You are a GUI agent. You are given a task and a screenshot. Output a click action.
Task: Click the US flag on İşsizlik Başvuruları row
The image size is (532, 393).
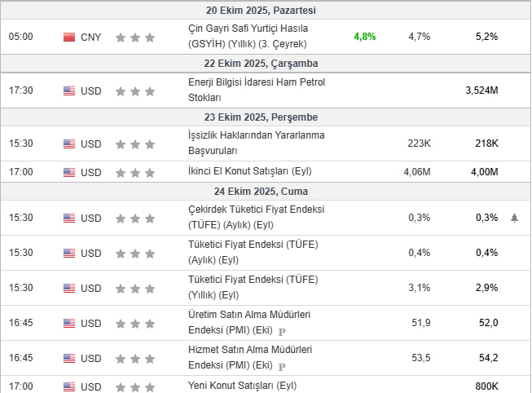click(69, 144)
